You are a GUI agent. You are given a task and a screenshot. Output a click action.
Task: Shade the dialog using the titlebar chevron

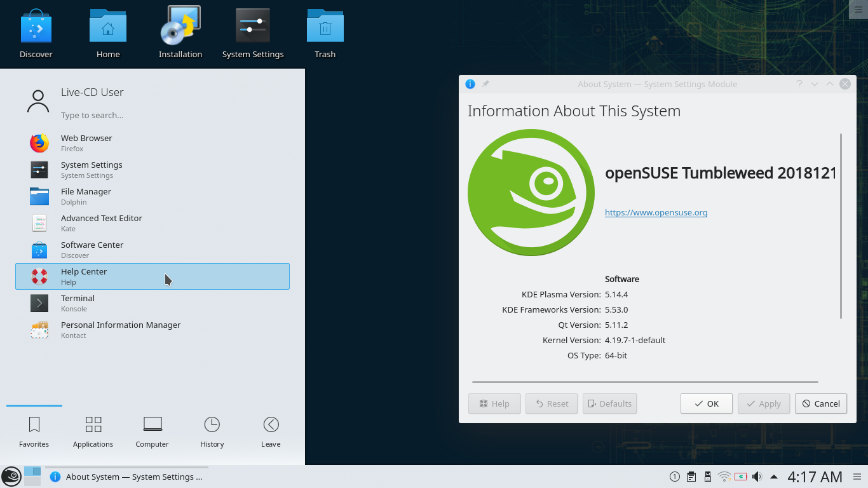(814, 84)
